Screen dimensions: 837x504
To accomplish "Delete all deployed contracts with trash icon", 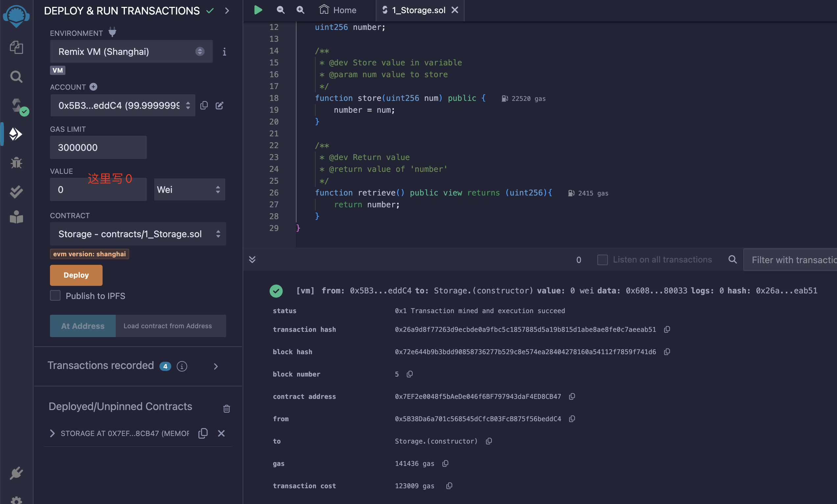I will tap(227, 409).
